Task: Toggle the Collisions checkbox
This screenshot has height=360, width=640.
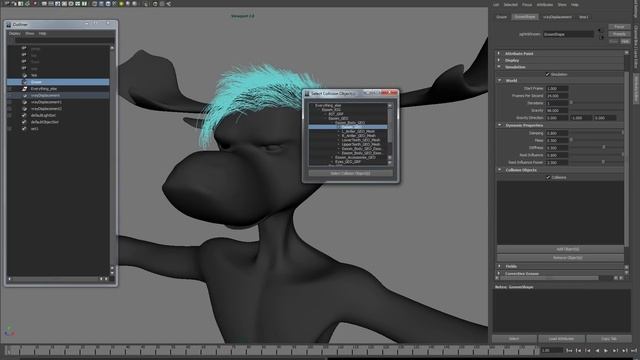Action: (x=548, y=178)
